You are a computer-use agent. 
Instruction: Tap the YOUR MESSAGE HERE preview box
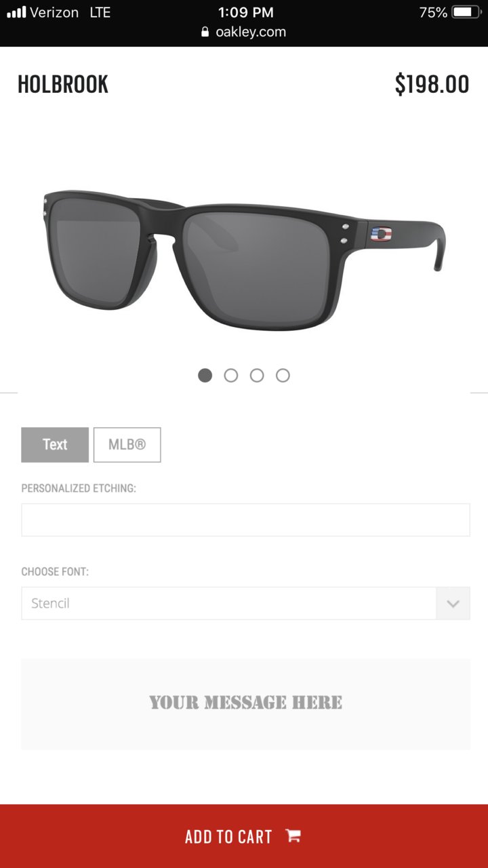tap(245, 704)
